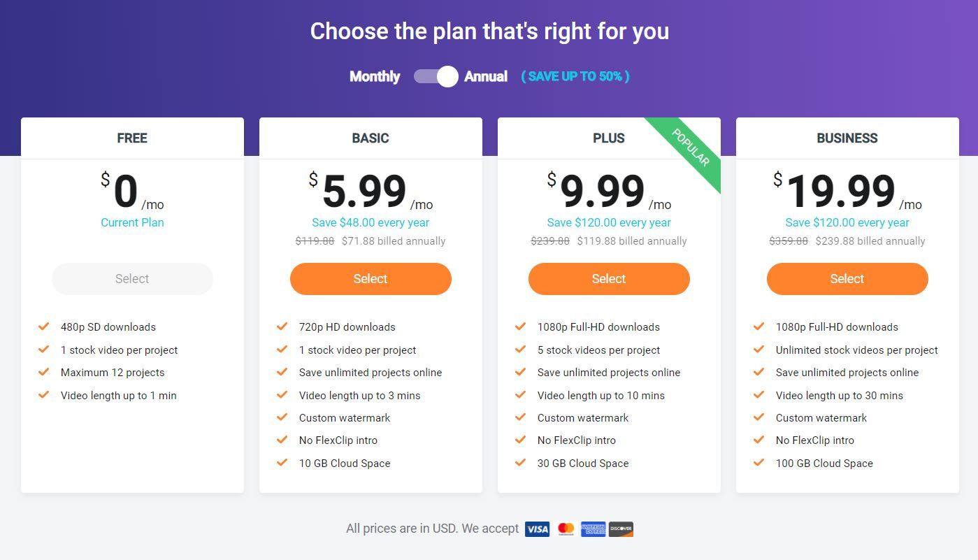This screenshot has width=978, height=560.
Task: Click the disabled Free plan Select button
Action: click(x=132, y=279)
